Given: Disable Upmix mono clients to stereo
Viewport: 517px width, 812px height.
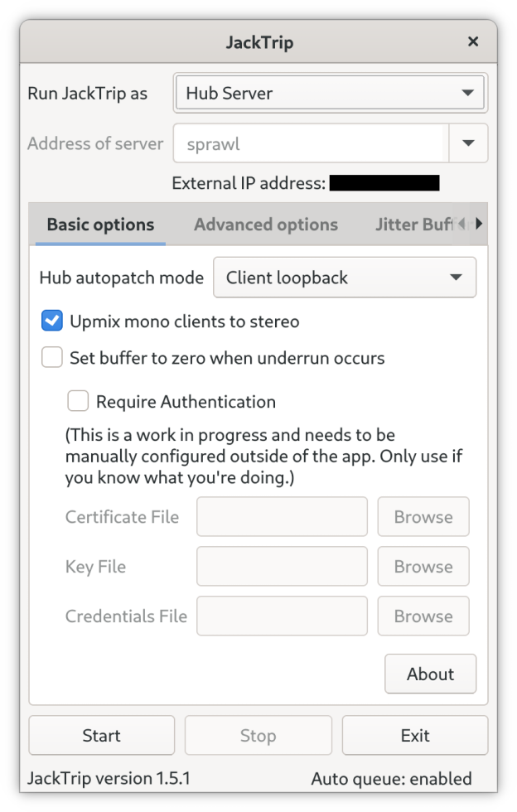Looking at the screenshot, I should click(52, 321).
